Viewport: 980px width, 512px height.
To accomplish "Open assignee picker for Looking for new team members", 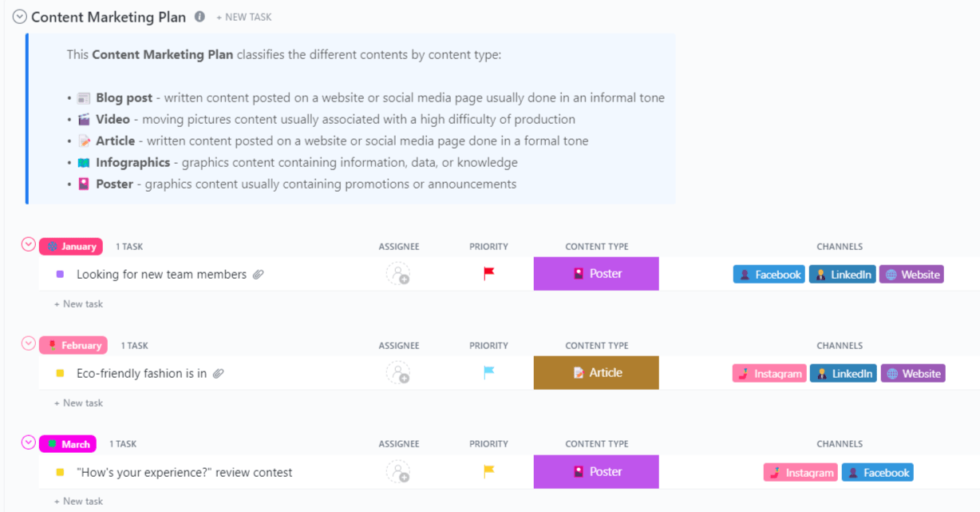I will 398,274.
